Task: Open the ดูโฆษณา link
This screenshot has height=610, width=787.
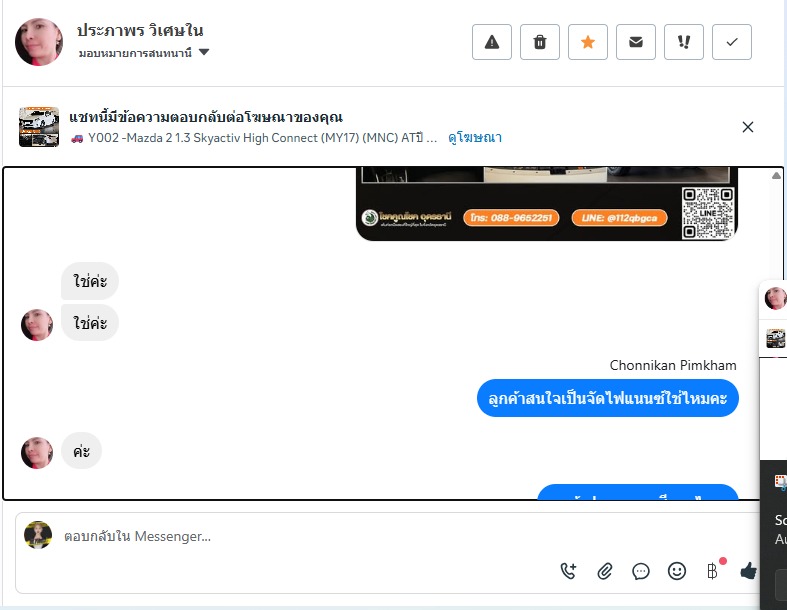Action: click(x=475, y=138)
